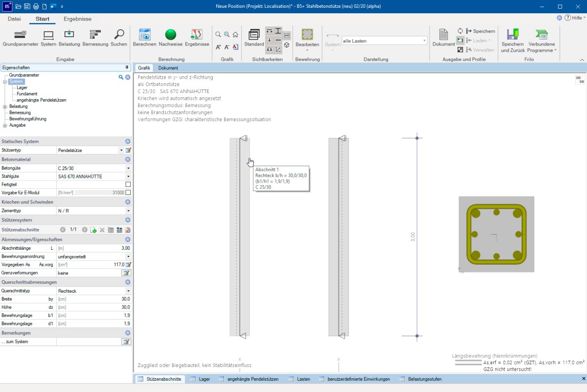
Task: Open the Bewehrungsanordnung dropdown
Action: [128, 256]
